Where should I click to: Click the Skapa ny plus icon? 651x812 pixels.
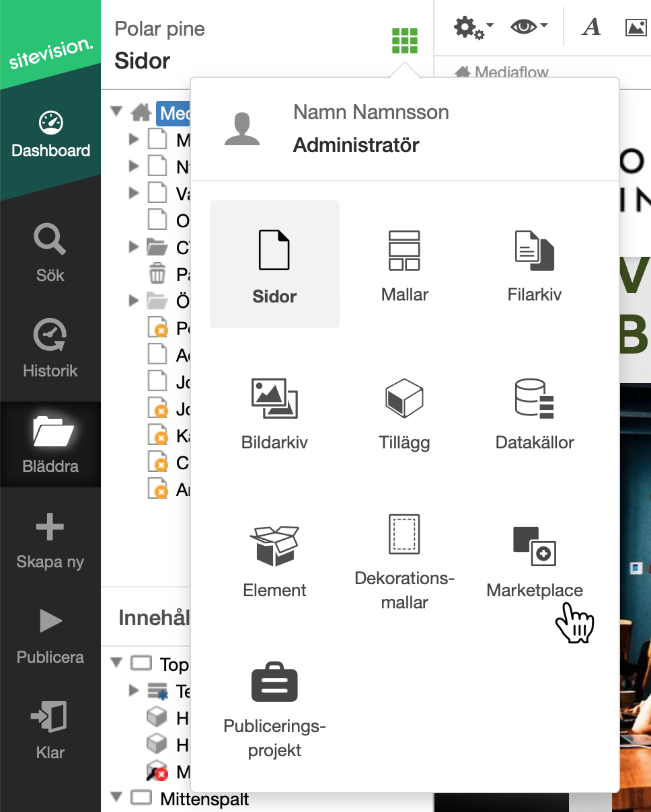(x=50, y=527)
